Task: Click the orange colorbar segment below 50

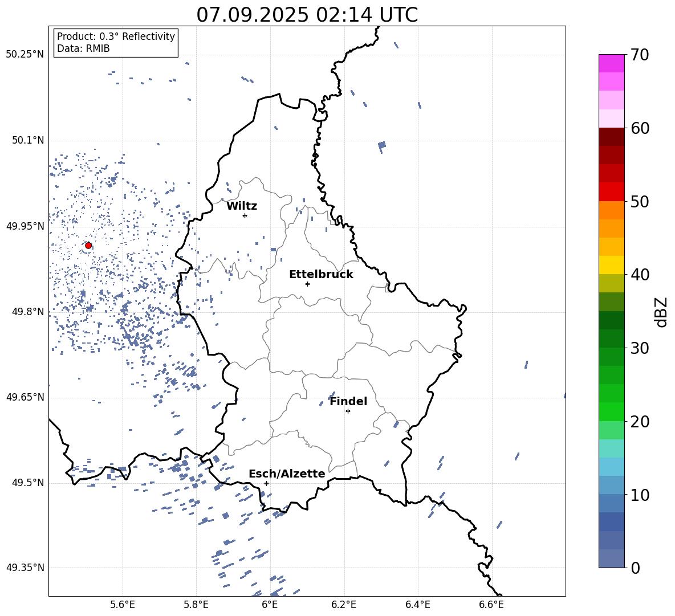Action: 612,210
